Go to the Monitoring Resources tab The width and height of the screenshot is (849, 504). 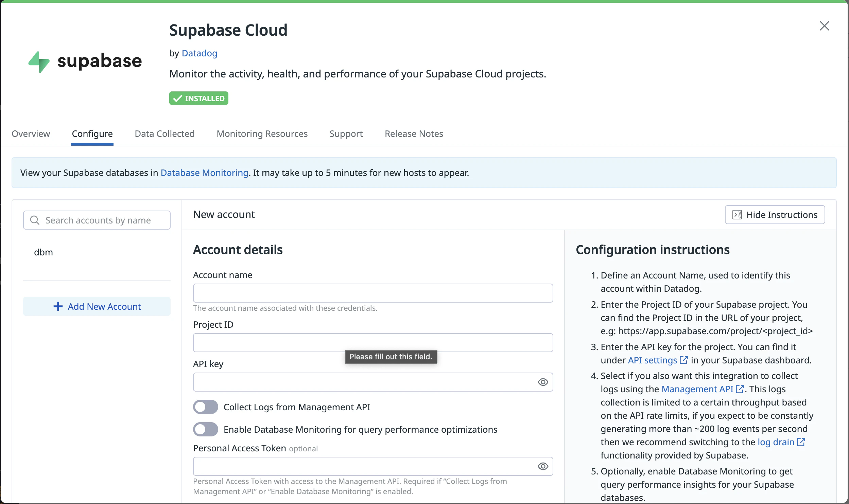tap(262, 134)
